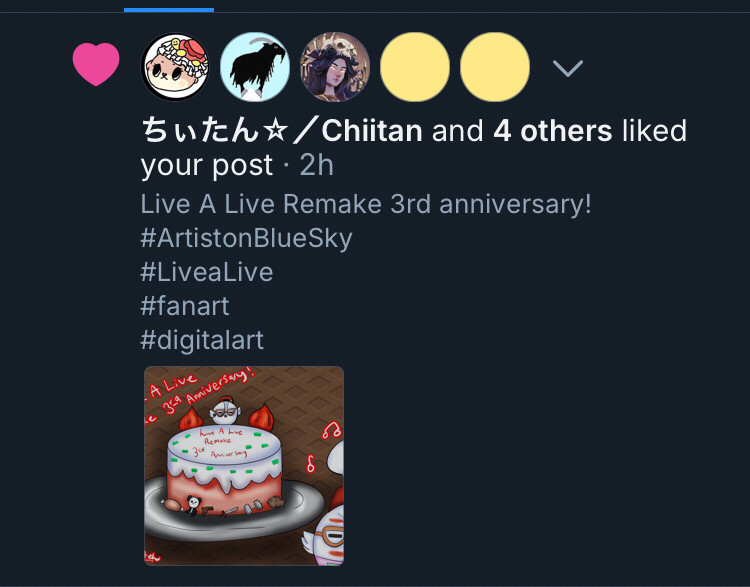Viewport: 750px width, 587px height.
Task: Click the yellow avatar beside the chevron
Action: pos(495,67)
